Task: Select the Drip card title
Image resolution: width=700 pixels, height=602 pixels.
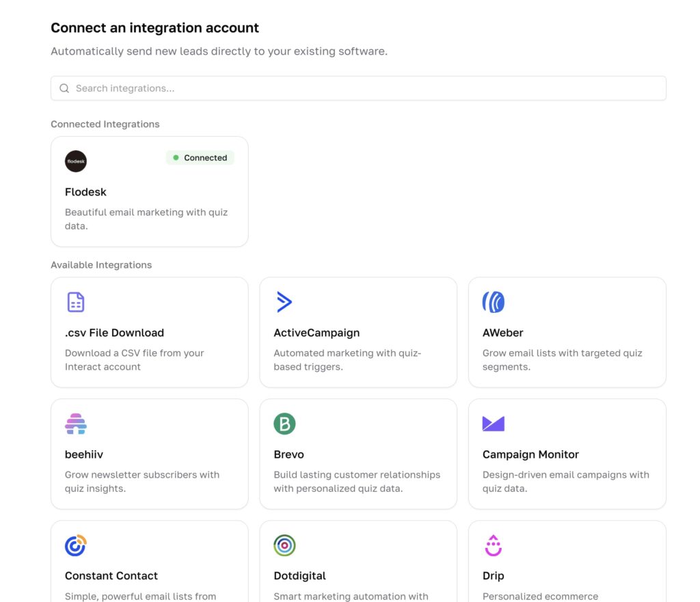Action: point(494,575)
